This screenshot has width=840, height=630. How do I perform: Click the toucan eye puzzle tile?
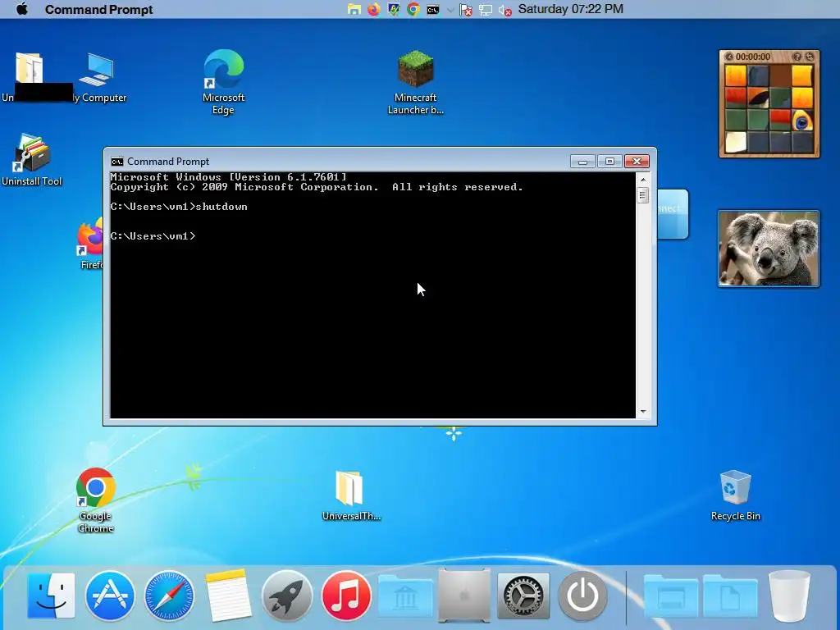click(x=802, y=121)
